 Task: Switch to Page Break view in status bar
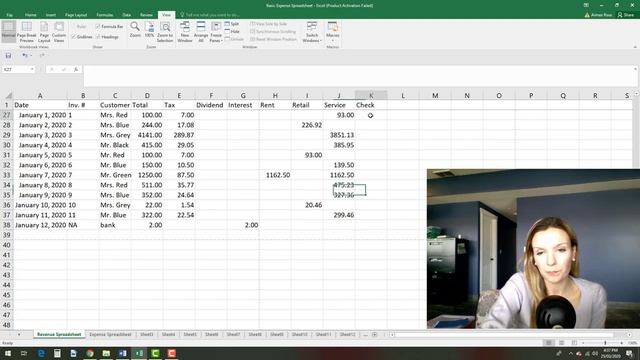click(x=574, y=343)
